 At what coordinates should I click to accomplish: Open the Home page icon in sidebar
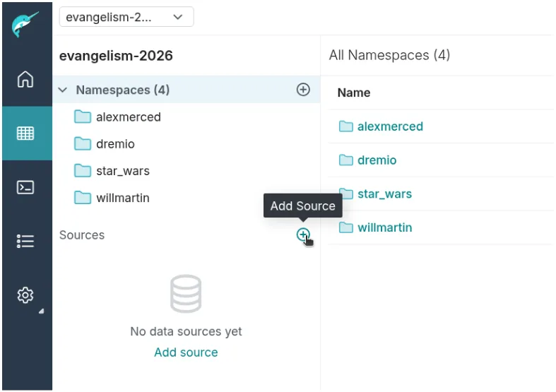25,79
